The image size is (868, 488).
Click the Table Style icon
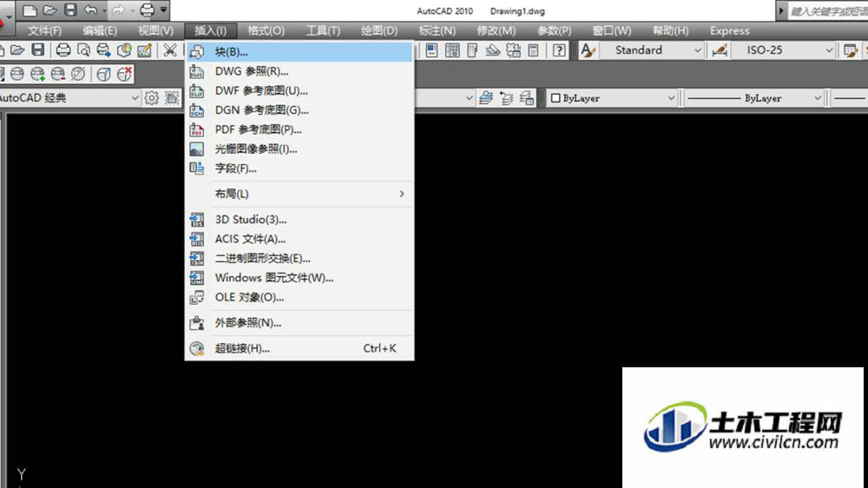851,50
